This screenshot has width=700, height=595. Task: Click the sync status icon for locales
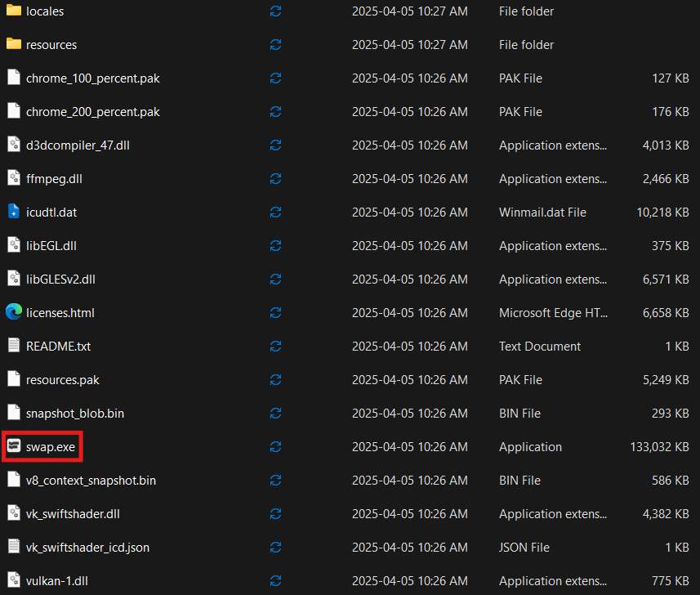point(275,11)
